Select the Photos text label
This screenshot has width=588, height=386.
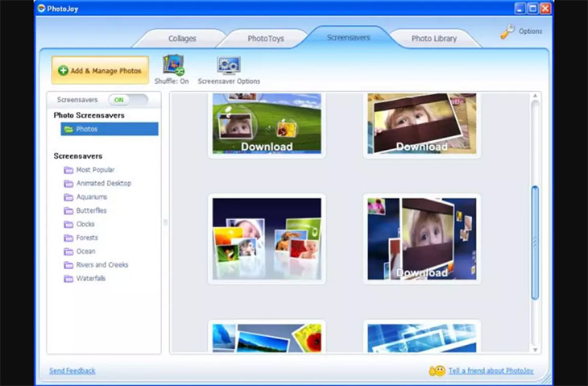tap(87, 129)
